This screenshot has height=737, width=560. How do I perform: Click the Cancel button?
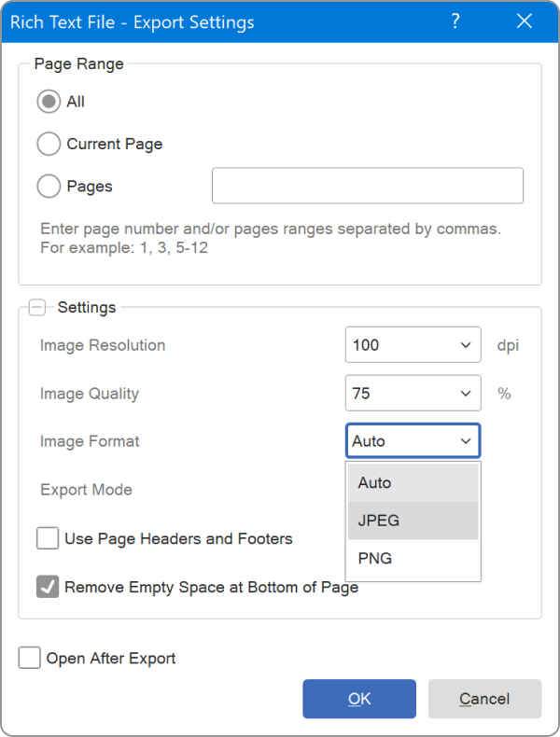484,699
